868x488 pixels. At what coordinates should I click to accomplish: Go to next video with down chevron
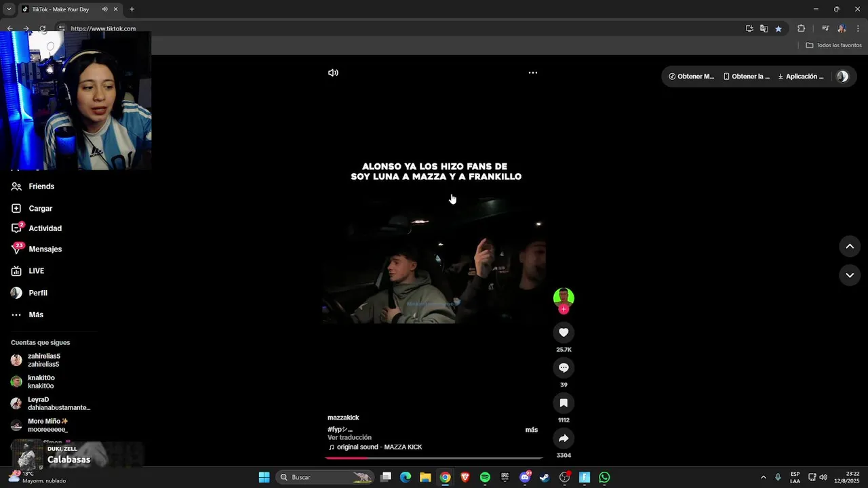(850, 275)
